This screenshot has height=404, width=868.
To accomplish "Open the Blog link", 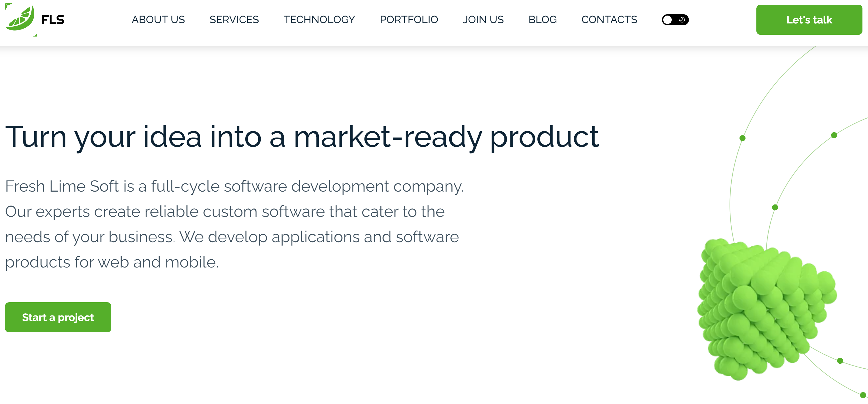I will [542, 20].
